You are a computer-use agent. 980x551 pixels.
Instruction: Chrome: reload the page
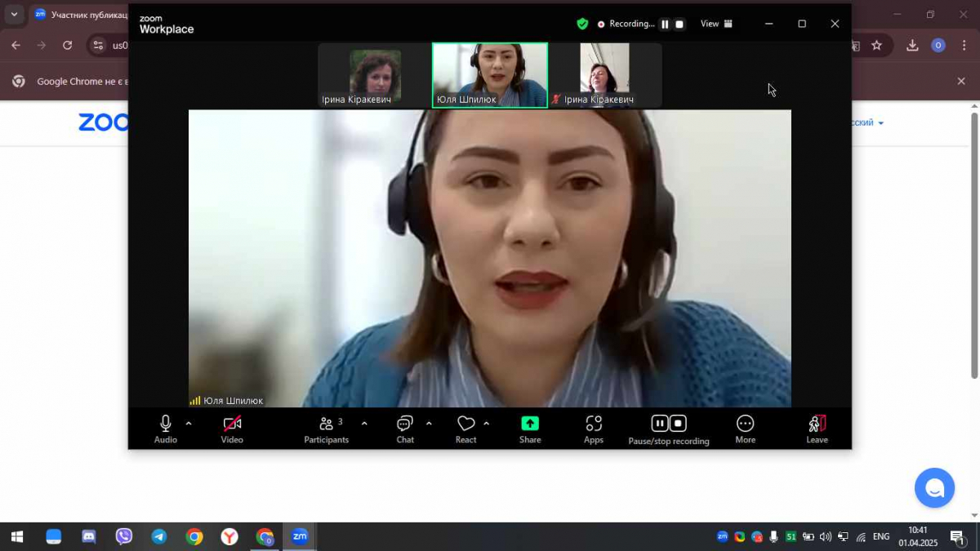68,46
